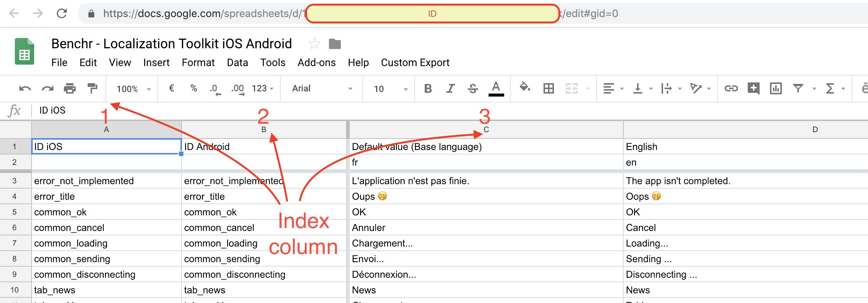This screenshot has height=303, width=868.
Task: Open the font size 10 dropdown
Action: coord(391,89)
